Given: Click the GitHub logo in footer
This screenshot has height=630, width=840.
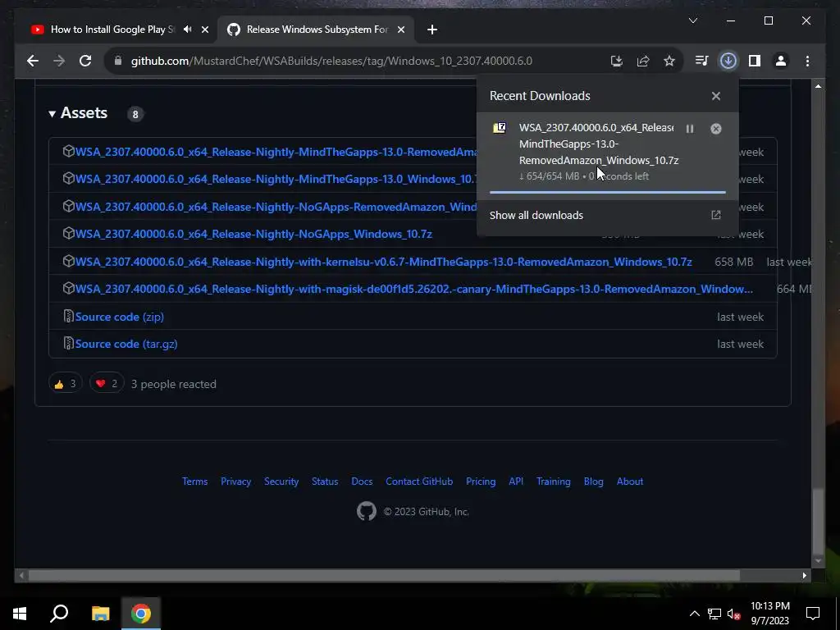Looking at the screenshot, I should pyautogui.click(x=367, y=512).
